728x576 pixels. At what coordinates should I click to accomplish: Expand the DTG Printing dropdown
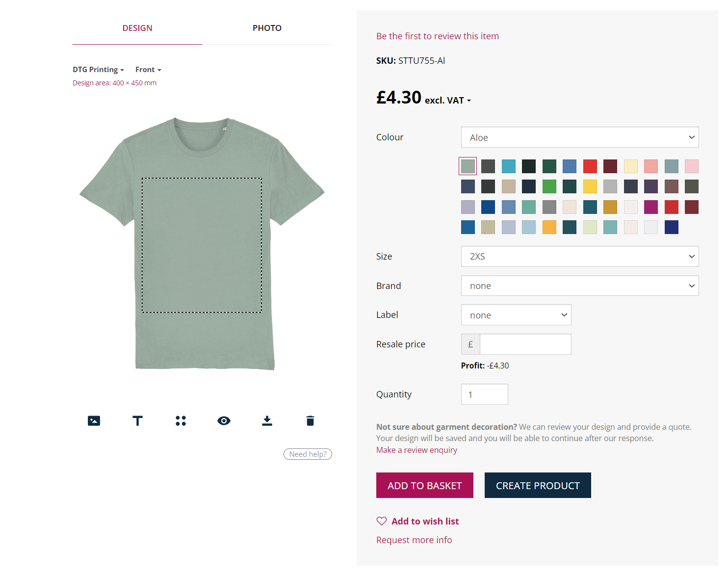click(98, 69)
